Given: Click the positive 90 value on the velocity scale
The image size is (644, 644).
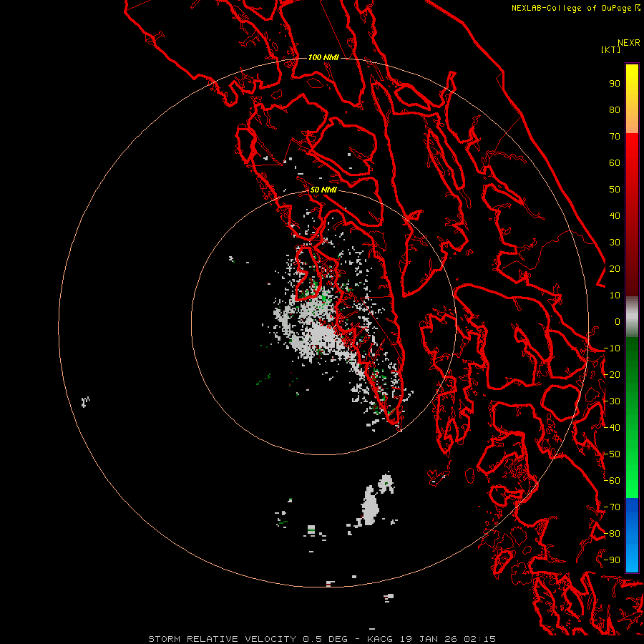Looking at the screenshot, I should 615,84.
